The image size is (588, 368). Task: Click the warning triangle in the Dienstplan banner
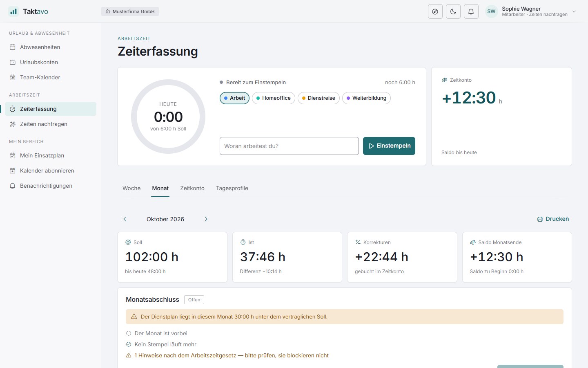click(x=134, y=316)
